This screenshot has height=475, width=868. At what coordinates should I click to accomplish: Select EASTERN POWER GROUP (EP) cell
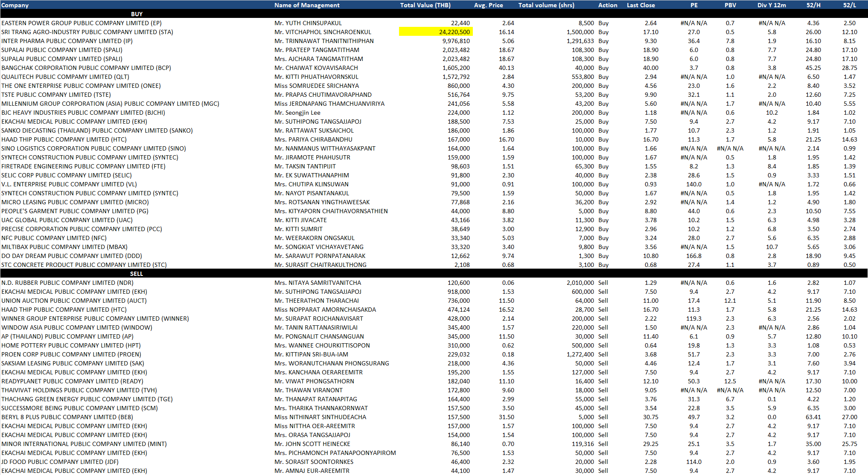click(81, 23)
